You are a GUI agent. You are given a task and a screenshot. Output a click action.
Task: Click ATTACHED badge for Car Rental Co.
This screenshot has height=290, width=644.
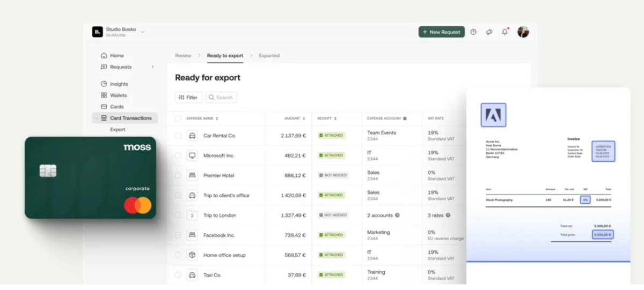[x=331, y=136]
